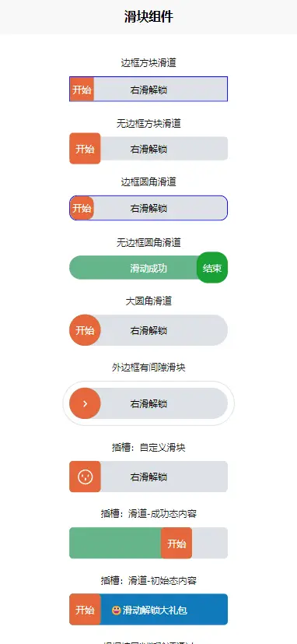Click the 滑动解锁大礼包 blue track label
This screenshot has width=297, height=644.
(155, 611)
